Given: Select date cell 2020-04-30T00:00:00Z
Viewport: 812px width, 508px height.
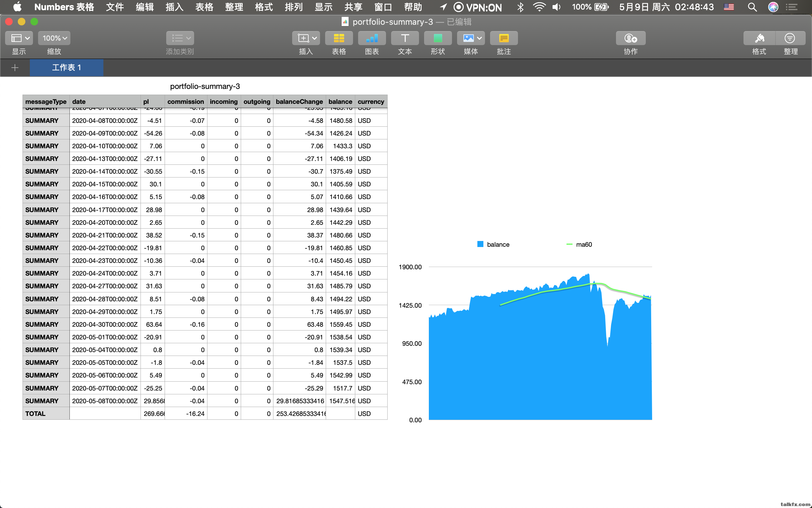Looking at the screenshot, I should pyautogui.click(x=105, y=324).
